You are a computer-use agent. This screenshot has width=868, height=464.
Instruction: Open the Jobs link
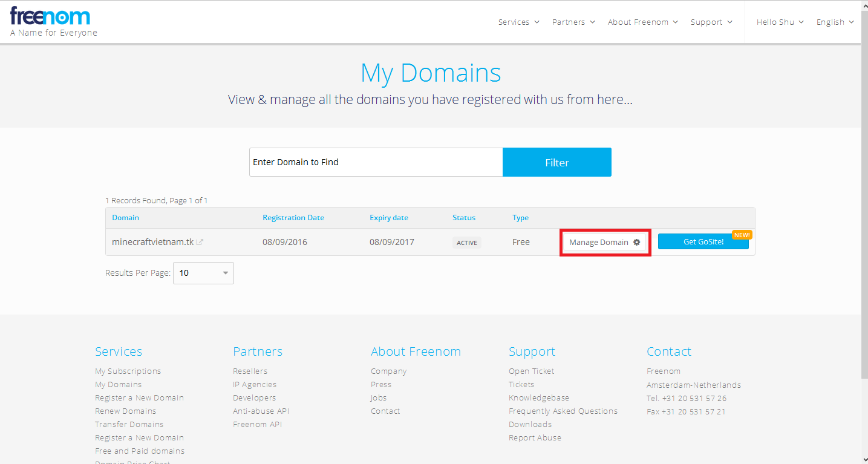[x=379, y=398]
